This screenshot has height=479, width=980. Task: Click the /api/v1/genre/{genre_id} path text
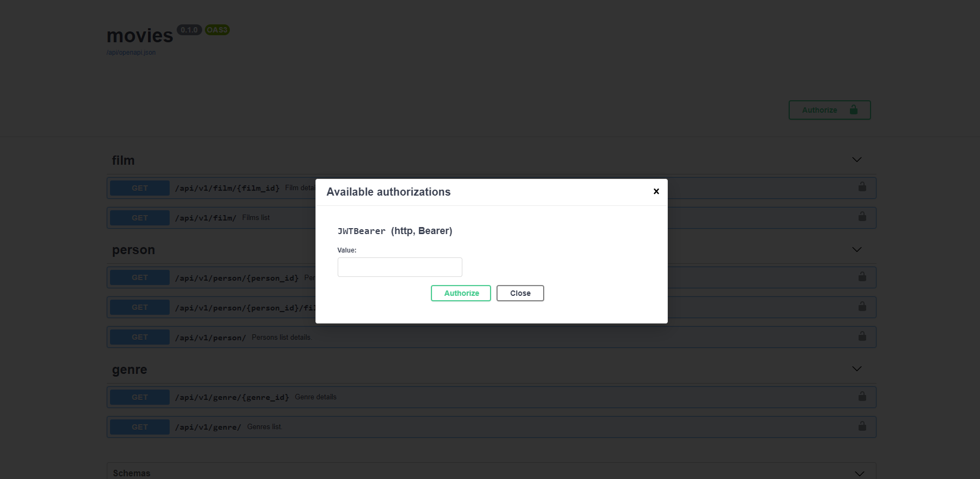pyautogui.click(x=232, y=397)
